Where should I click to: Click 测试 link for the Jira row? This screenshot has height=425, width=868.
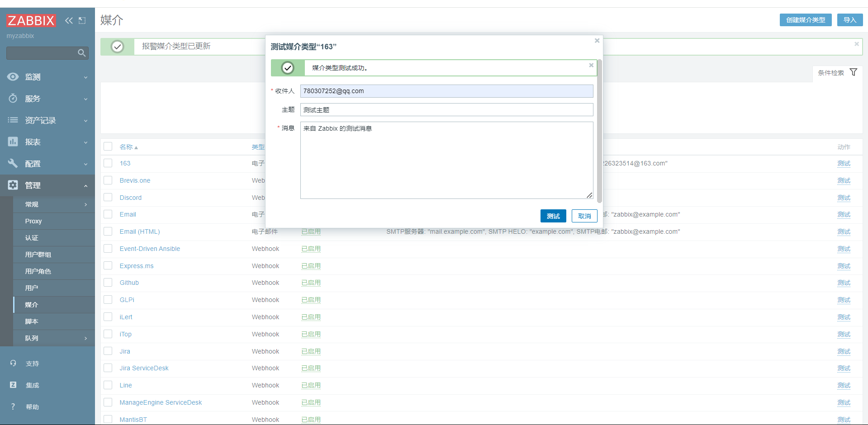pyautogui.click(x=844, y=351)
